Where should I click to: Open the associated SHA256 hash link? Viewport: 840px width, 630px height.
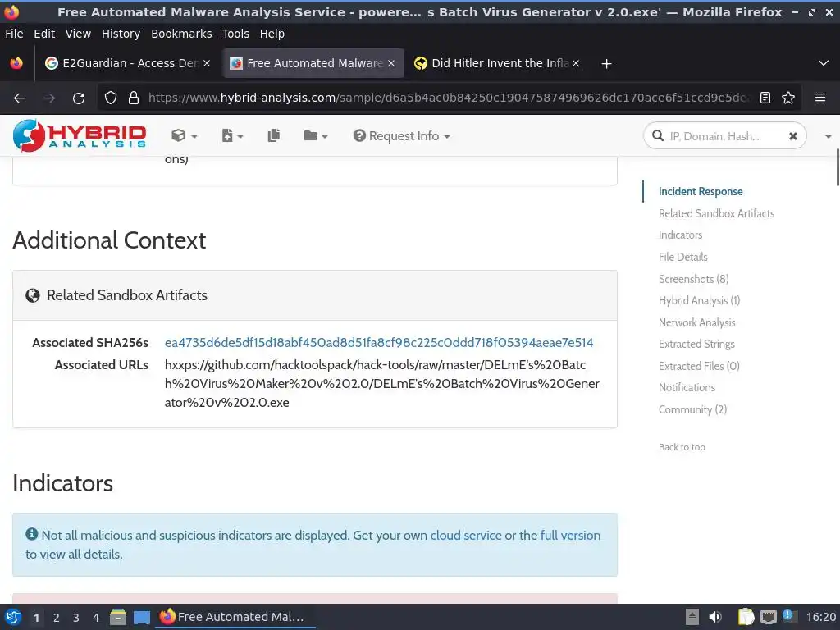[379, 343]
